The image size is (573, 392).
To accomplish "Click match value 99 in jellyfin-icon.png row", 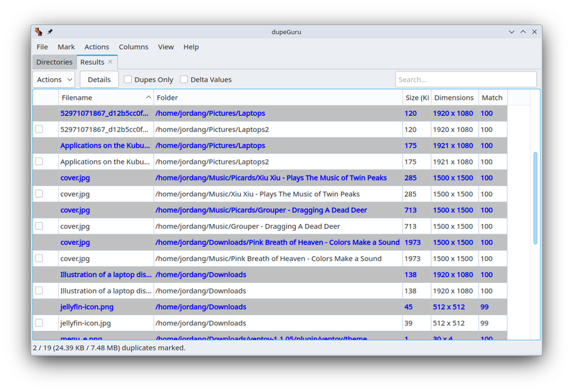I will pyautogui.click(x=484, y=307).
